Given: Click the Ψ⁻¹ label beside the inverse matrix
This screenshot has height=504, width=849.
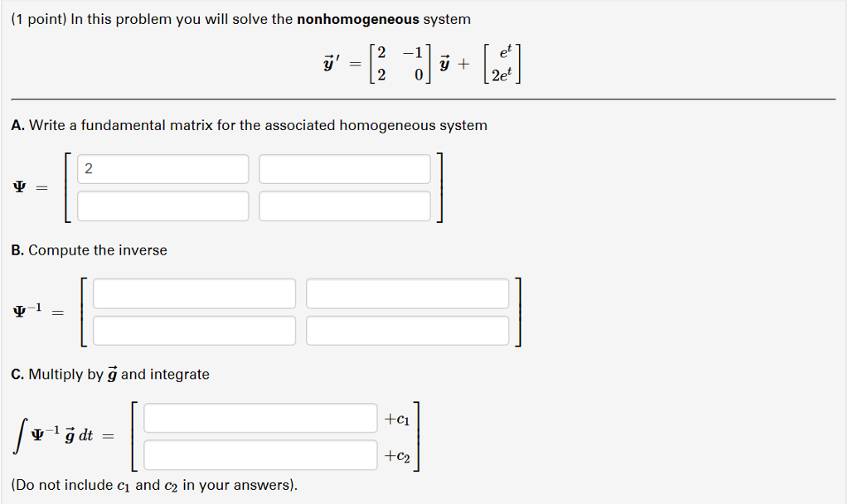Looking at the screenshot, I should (22, 311).
